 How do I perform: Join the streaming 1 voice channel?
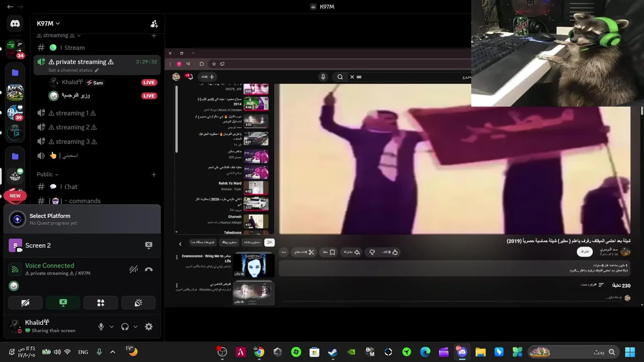point(97,113)
